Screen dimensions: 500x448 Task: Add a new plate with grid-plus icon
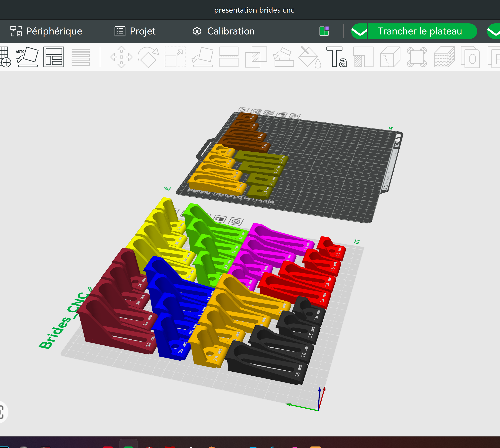5,57
